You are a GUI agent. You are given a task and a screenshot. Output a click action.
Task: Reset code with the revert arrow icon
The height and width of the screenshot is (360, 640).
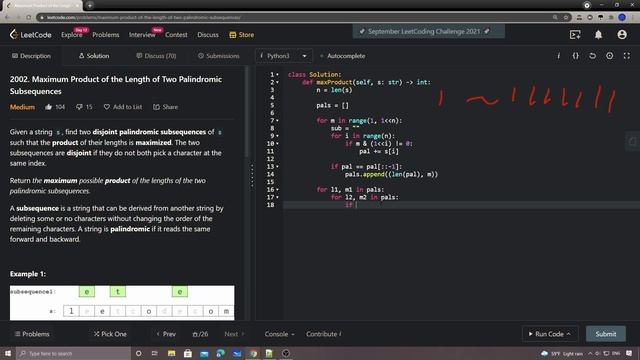[592, 56]
